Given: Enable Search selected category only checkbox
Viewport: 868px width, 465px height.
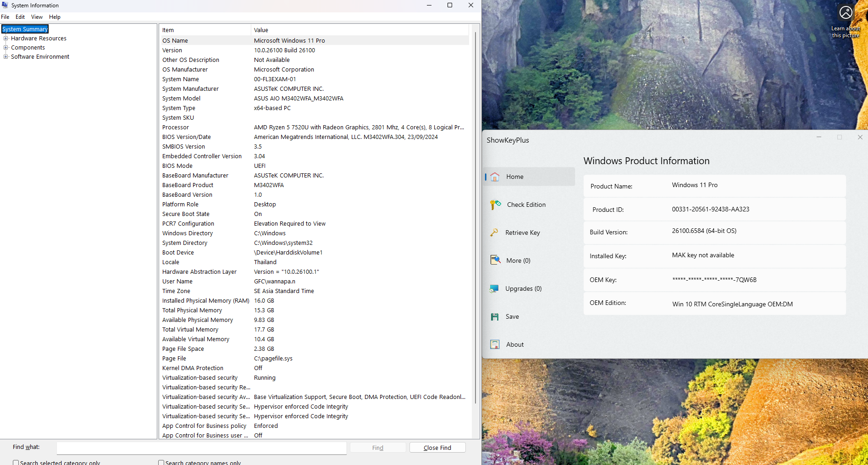Looking at the screenshot, I should [16, 462].
